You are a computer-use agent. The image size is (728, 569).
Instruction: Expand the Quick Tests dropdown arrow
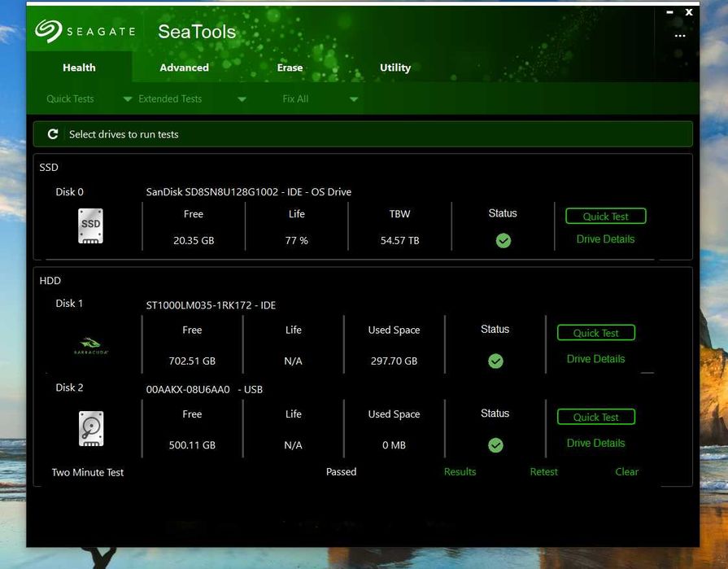[127, 99]
